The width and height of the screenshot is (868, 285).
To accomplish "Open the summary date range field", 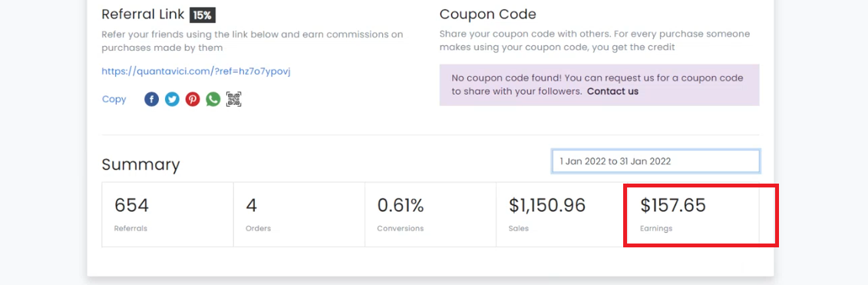I will click(x=656, y=161).
